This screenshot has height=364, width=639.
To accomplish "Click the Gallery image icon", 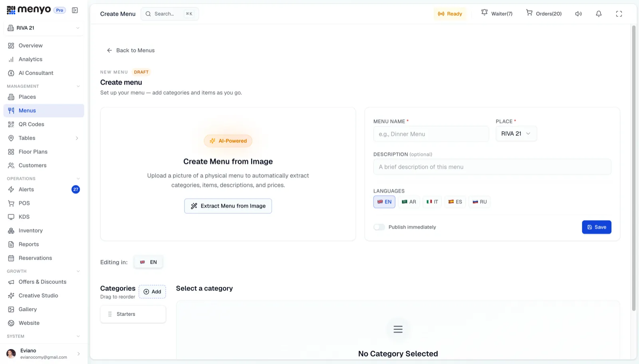I will (x=11, y=309).
